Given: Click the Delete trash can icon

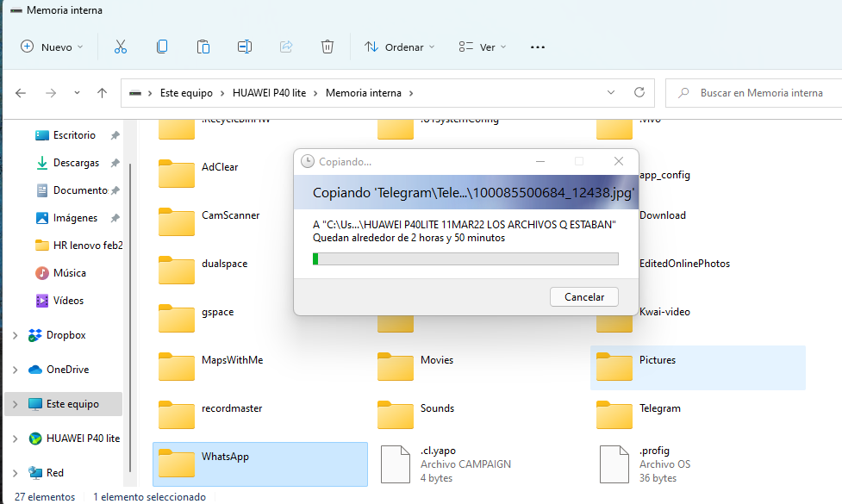Looking at the screenshot, I should click(327, 47).
